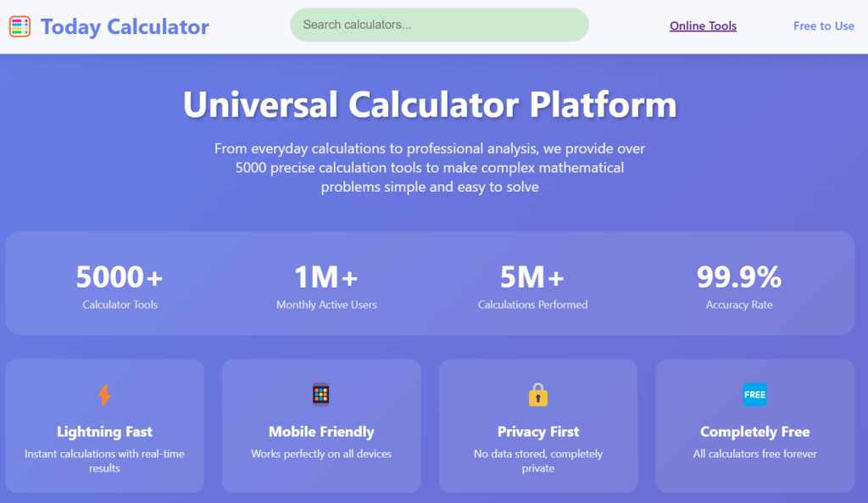This screenshot has width=868, height=503.
Task: Click the lock icon in the Privacy card
Action: coord(538,394)
